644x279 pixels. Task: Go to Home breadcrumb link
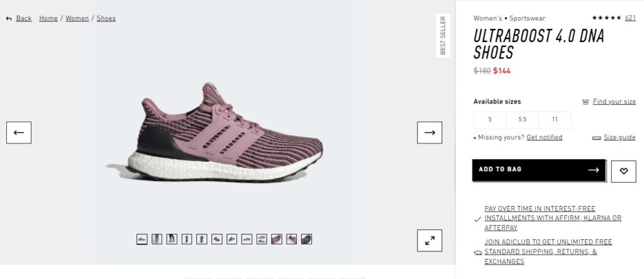(x=48, y=18)
